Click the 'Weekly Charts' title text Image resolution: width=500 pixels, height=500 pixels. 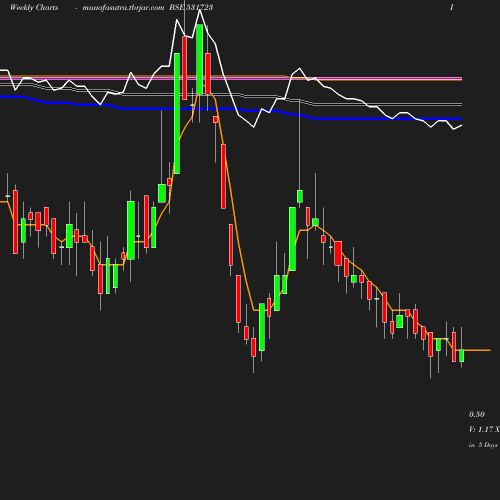coord(34,7)
